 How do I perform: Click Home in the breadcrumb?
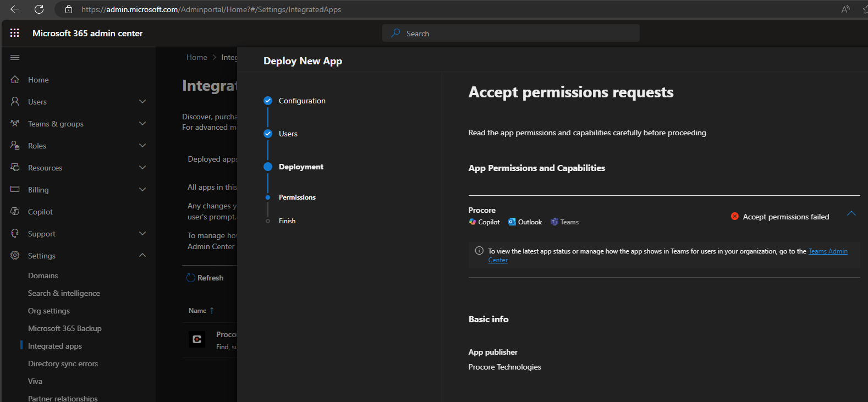point(197,57)
